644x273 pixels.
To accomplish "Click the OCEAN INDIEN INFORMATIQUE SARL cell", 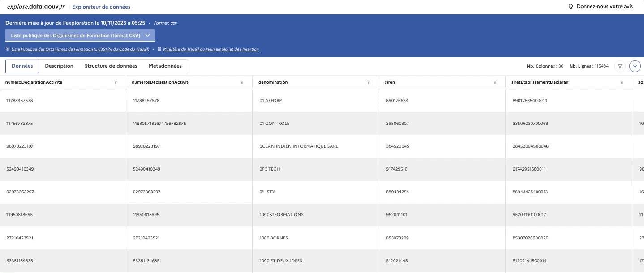I will (299, 146).
